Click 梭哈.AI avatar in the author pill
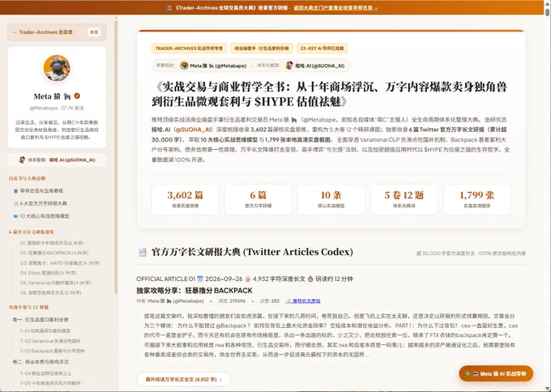The width and height of the screenshot is (551, 392). pyautogui.click(x=289, y=66)
